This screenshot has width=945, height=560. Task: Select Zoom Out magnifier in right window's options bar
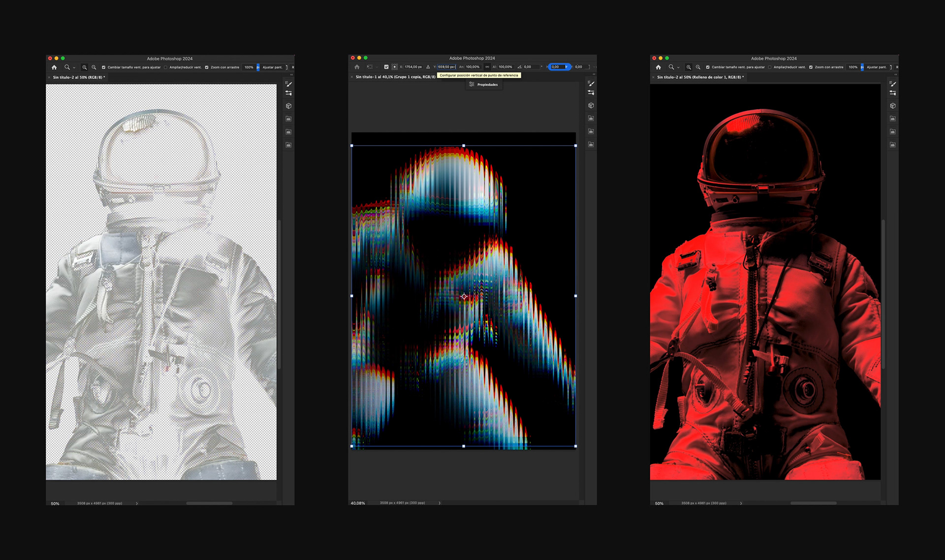point(698,67)
